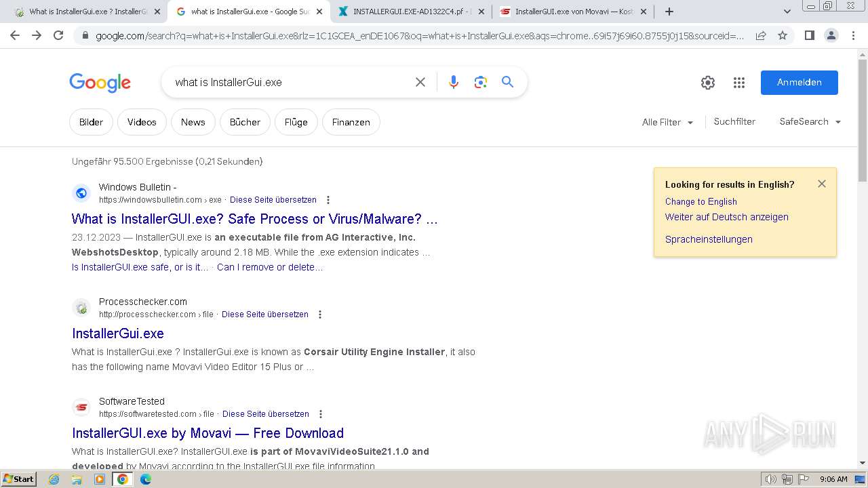The height and width of the screenshot is (488, 868).
Task: Open Google quick settings gear
Action: coord(708,83)
